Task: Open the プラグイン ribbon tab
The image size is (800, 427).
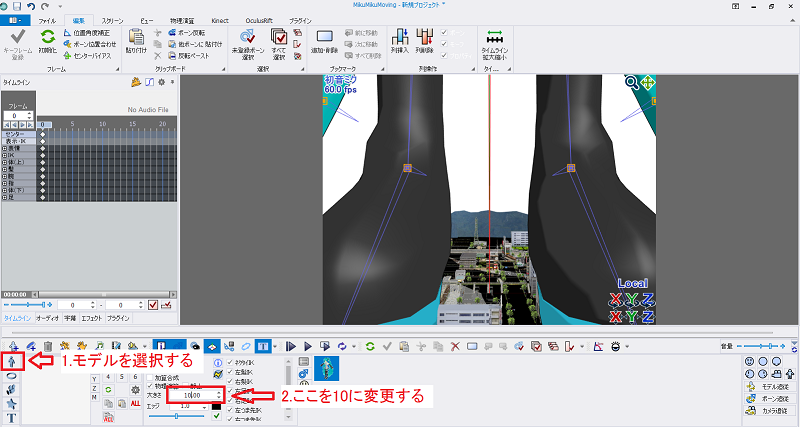Action: tap(300, 21)
